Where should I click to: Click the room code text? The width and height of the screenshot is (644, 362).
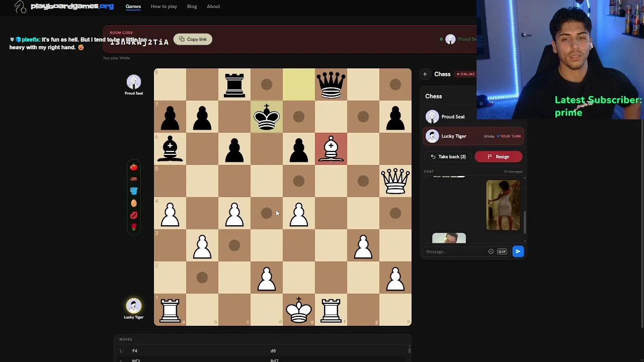click(139, 42)
